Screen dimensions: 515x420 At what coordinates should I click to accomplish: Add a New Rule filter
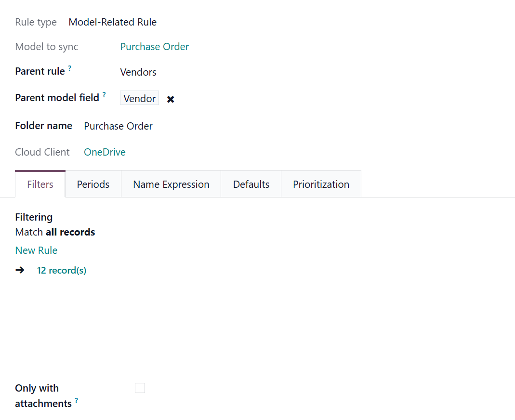[36, 250]
